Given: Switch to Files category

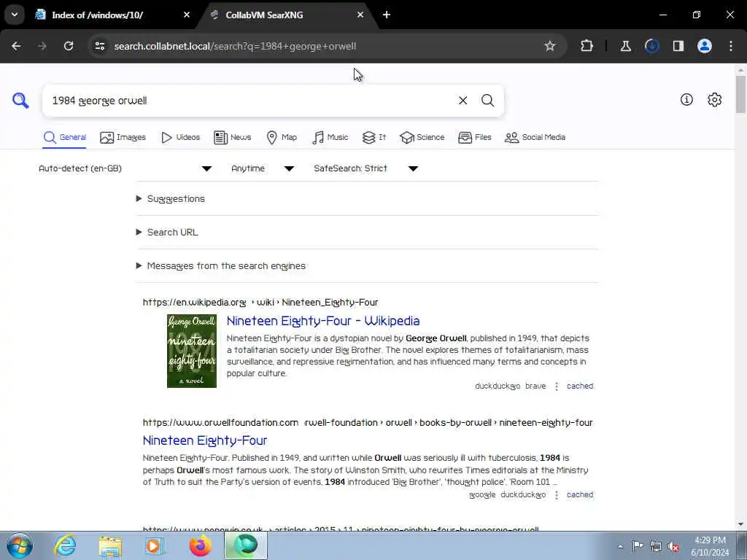Looking at the screenshot, I should click(474, 138).
